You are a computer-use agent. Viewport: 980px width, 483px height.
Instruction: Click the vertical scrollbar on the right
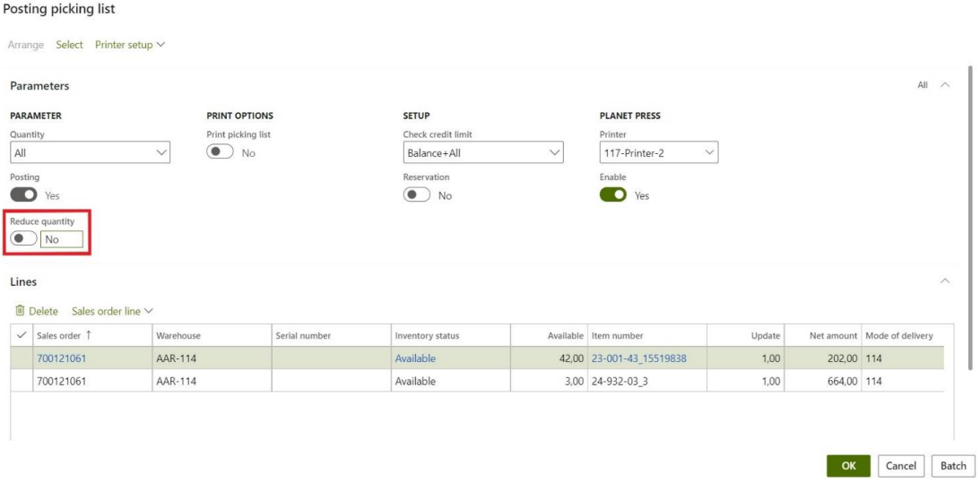[969, 215]
